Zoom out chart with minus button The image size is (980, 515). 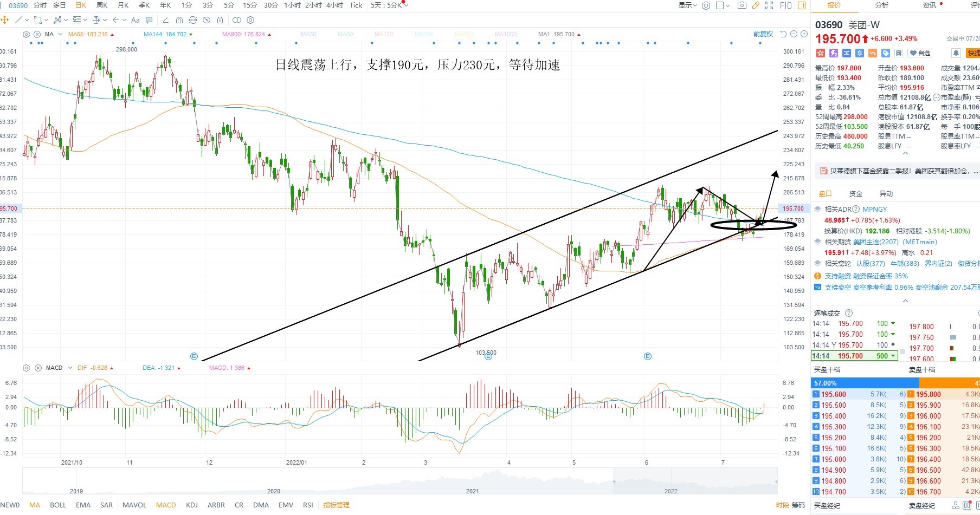(x=794, y=34)
